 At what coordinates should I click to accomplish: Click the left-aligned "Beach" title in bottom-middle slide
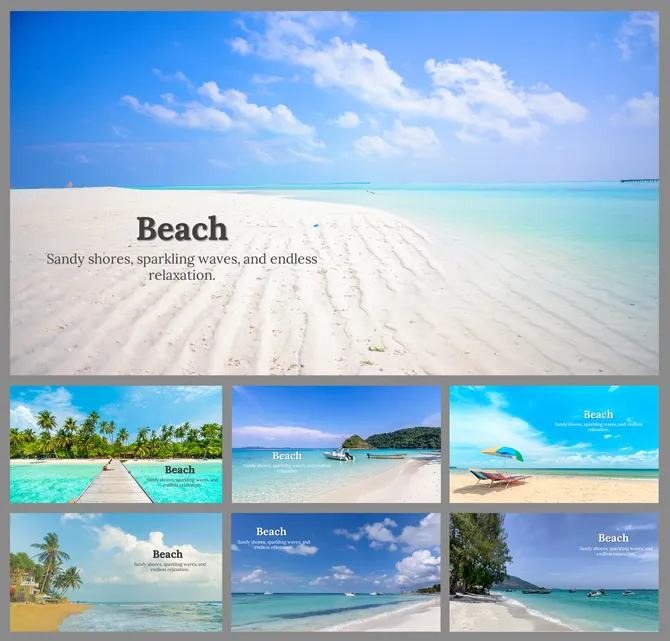point(271,532)
